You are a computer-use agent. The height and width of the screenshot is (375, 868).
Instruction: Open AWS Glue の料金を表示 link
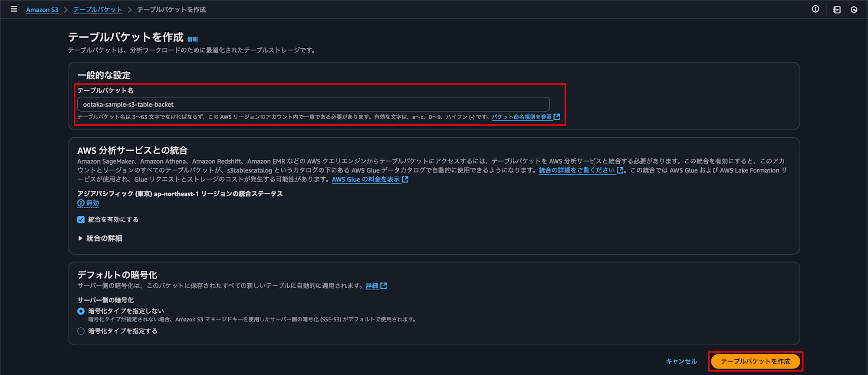(370, 179)
